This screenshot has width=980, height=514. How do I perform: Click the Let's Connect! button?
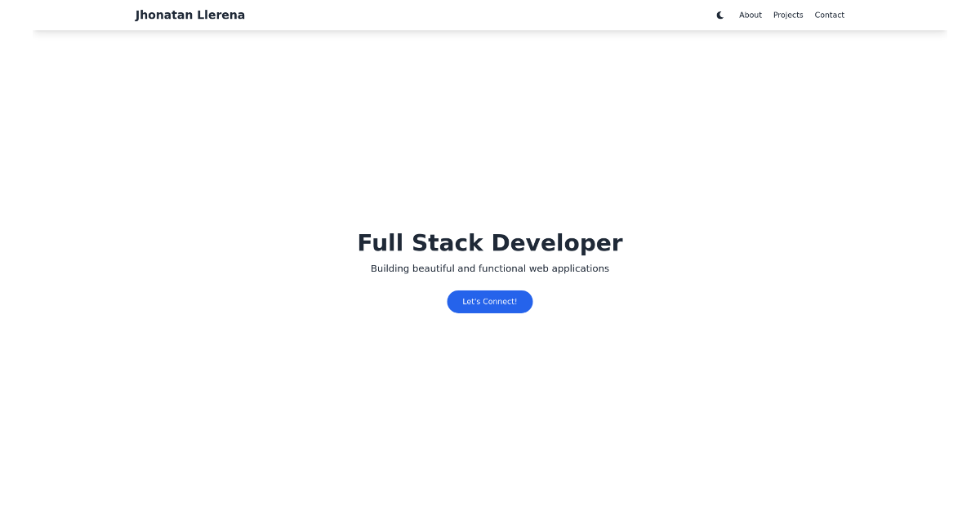point(490,302)
